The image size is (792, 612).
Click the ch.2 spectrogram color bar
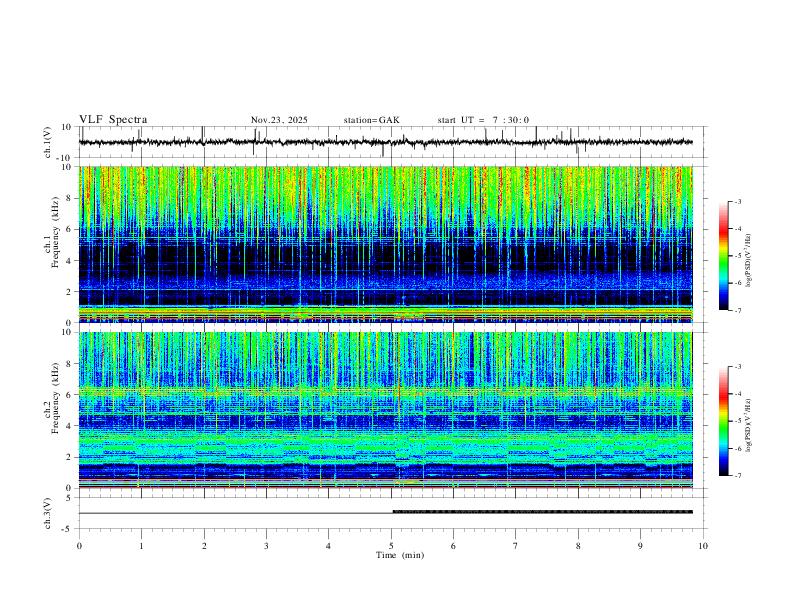(723, 421)
